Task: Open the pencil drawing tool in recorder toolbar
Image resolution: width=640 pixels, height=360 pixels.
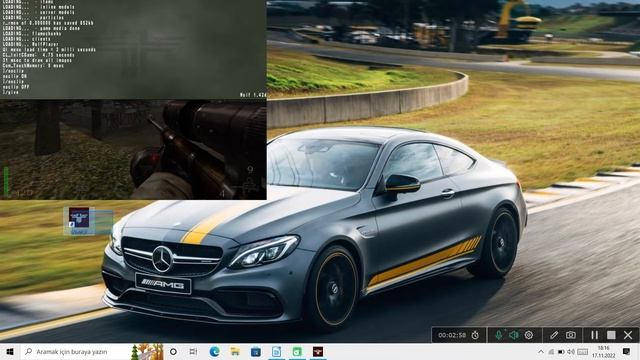Action: tap(553, 335)
